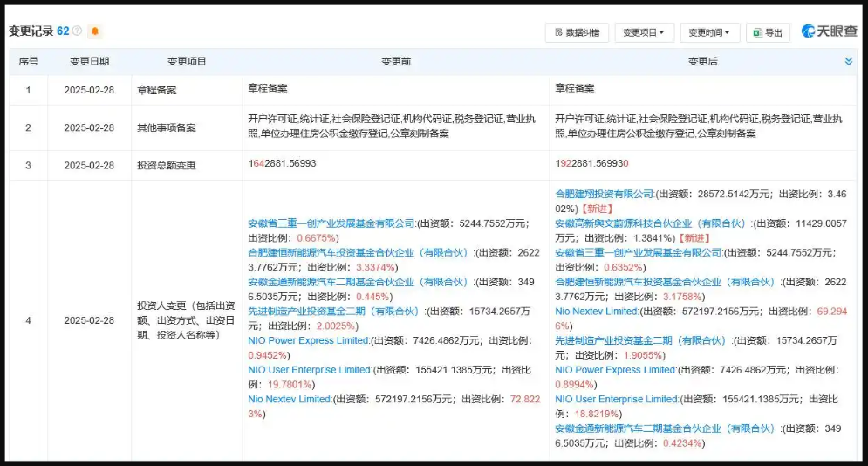The image size is (868, 466).
Task: Open 安徽金通新能源汽车二期基金 link in 变更后 column
Action: click(x=667, y=429)
